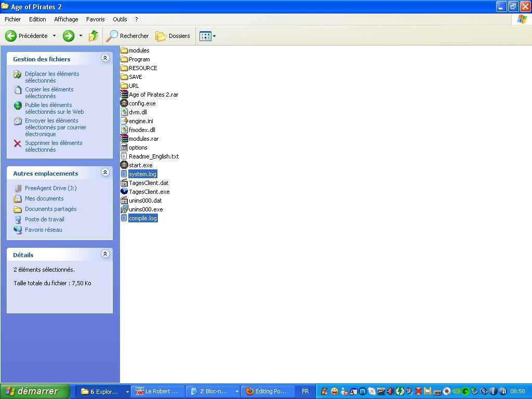Click Copier les éléments sélectionnés
The width and height of the screenshot is (532, 399).
point(49,92)
